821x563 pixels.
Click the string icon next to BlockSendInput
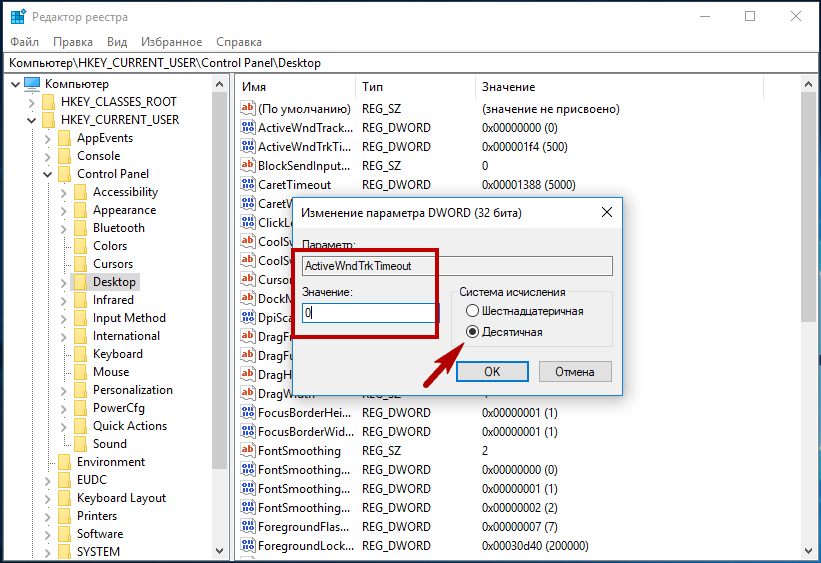click(248, 165)
